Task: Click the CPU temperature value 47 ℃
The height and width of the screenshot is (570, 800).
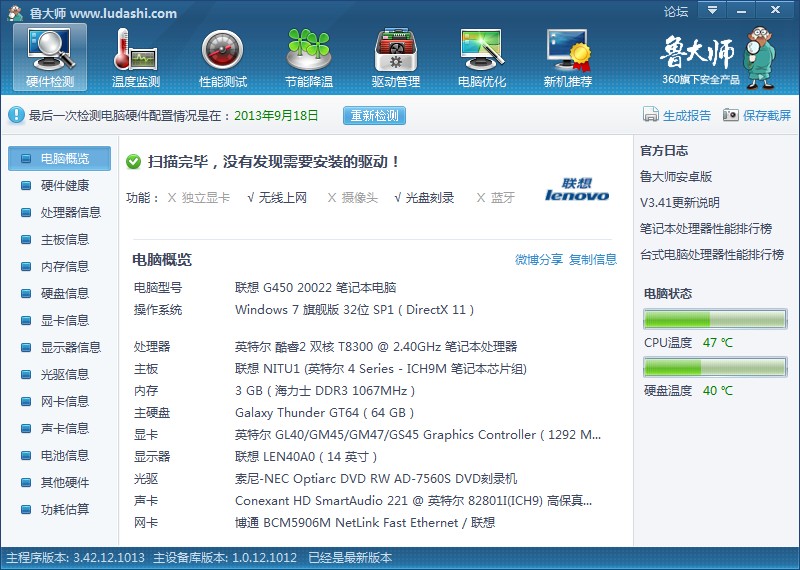Action: [718, 343]
